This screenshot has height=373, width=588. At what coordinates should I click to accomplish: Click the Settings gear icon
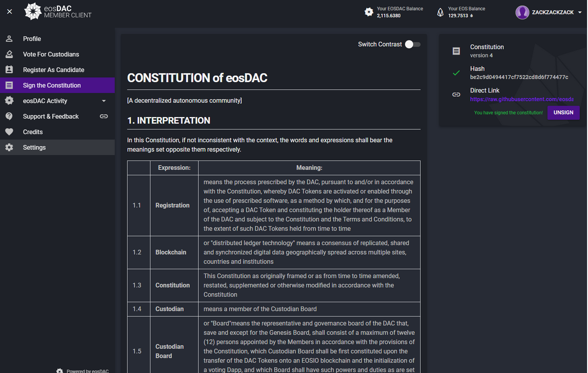(9, 147)
